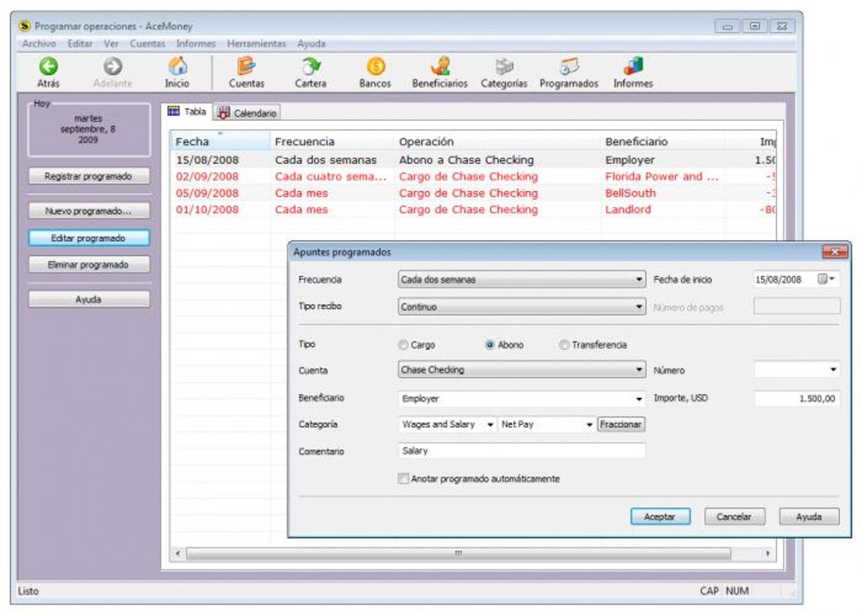The height and width of the screenshot is (616, 862).
Task: Open the Programados toolbar icon
Action: 569,66
